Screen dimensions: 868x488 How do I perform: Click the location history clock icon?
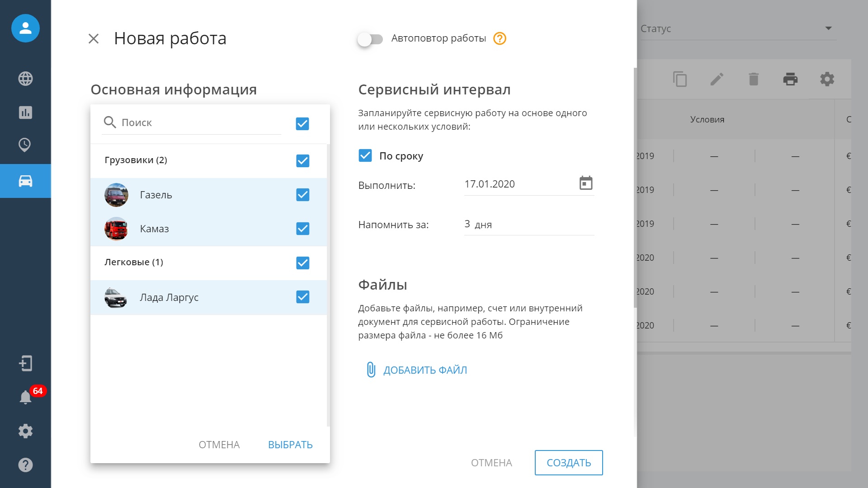point(25,145)
